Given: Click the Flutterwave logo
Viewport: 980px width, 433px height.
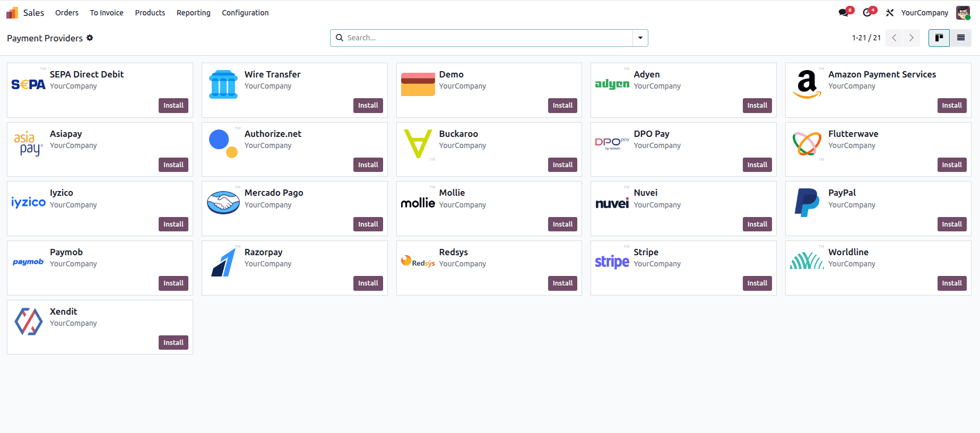Looking at the screenshot, I should [x=807, y=144].
